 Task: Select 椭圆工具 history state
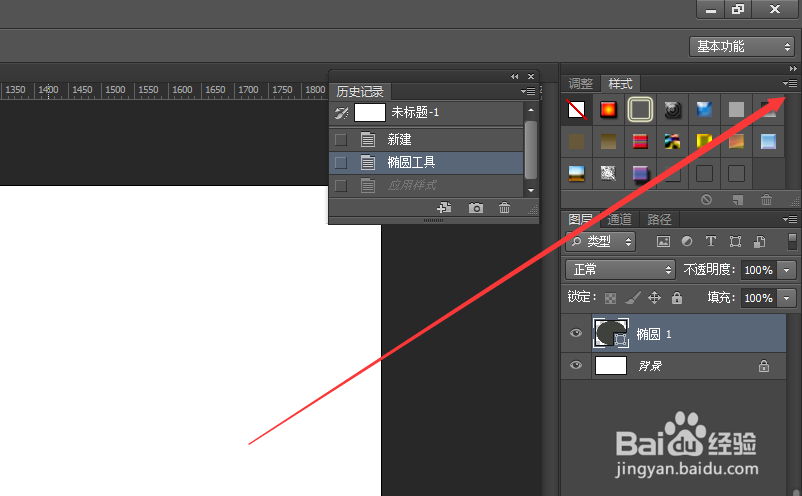coord(426,163)
